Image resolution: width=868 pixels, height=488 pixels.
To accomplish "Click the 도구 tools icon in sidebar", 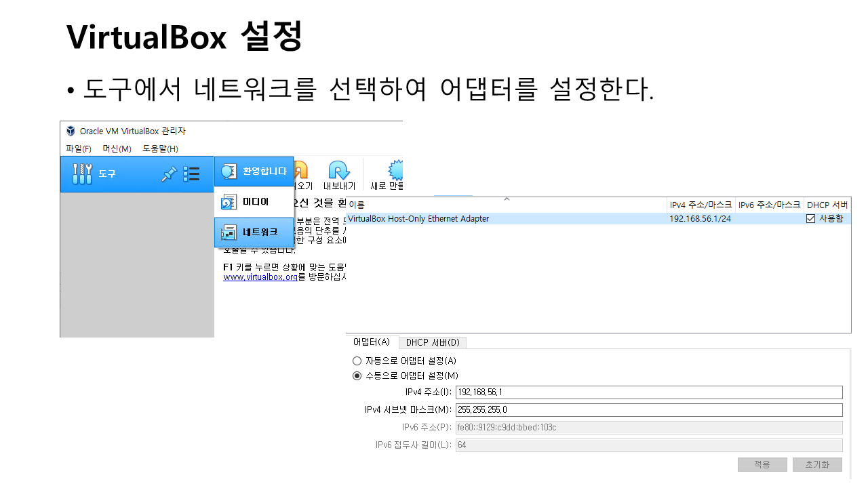I will [82, 174].
